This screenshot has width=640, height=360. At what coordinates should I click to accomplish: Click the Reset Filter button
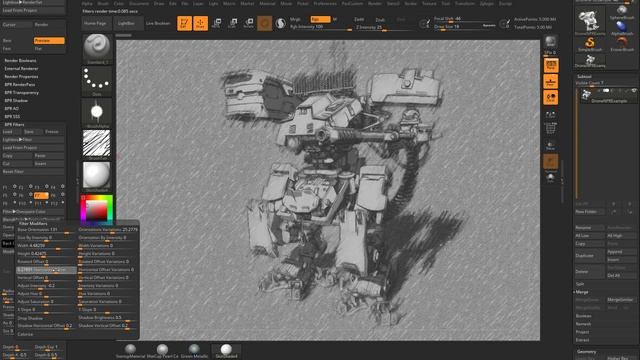[x=33, y=172]
